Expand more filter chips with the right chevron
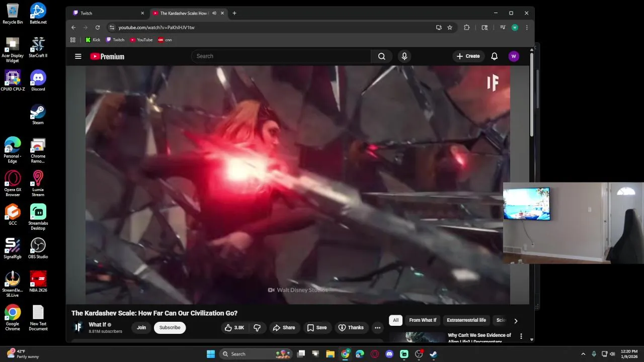 [516, 321]
